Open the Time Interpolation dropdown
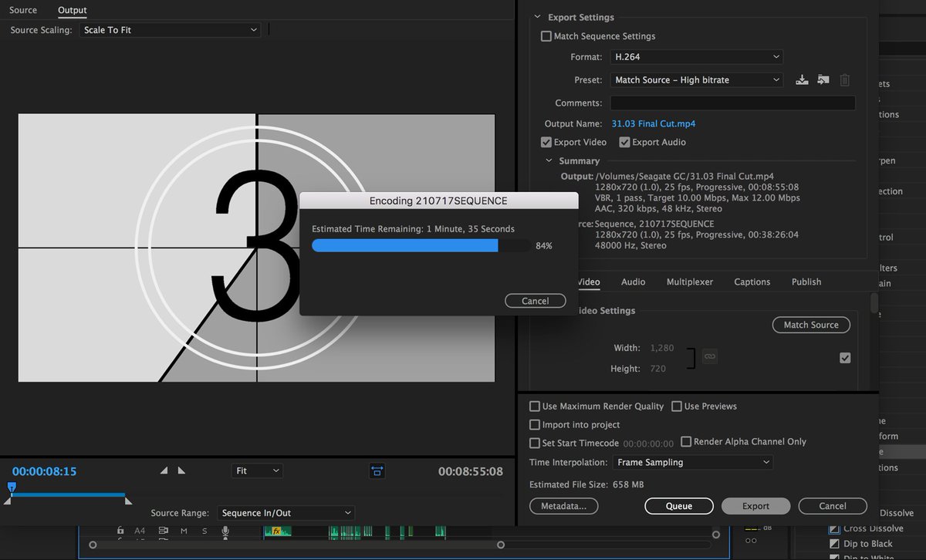The height and width of the screenshot is (560, 926). coord(693,462)
